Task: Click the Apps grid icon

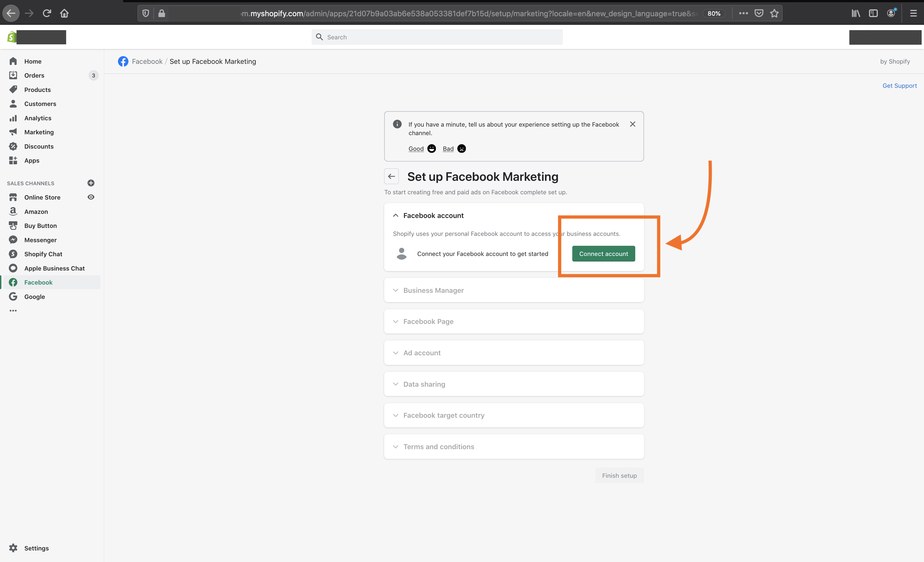Action: tap(13, 160)
